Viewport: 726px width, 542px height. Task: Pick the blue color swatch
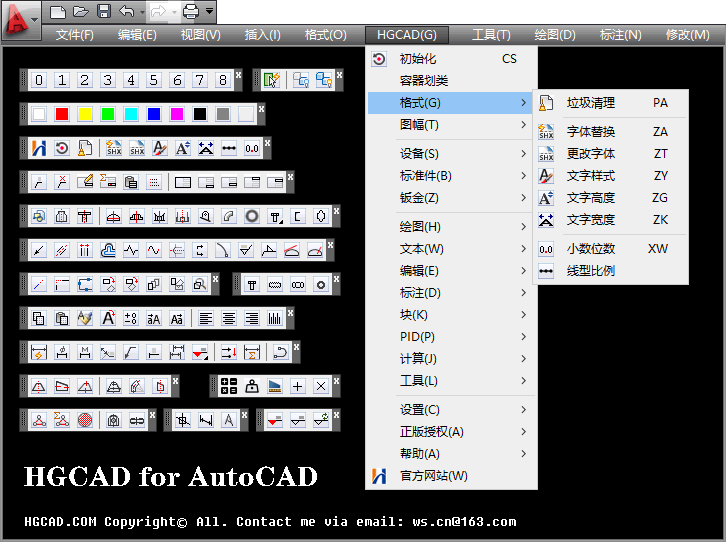[x=154, y=114]
